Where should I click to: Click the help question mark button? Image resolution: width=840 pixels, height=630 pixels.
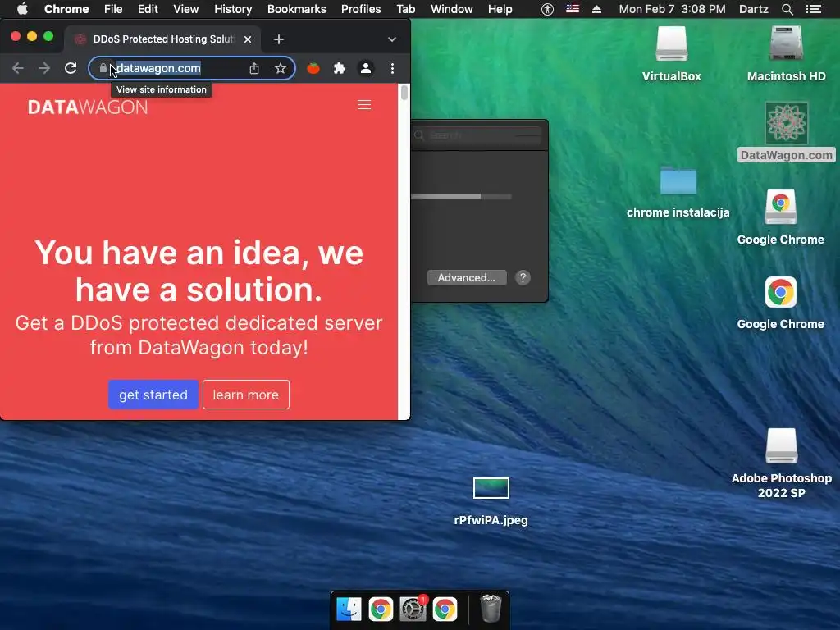523,277
